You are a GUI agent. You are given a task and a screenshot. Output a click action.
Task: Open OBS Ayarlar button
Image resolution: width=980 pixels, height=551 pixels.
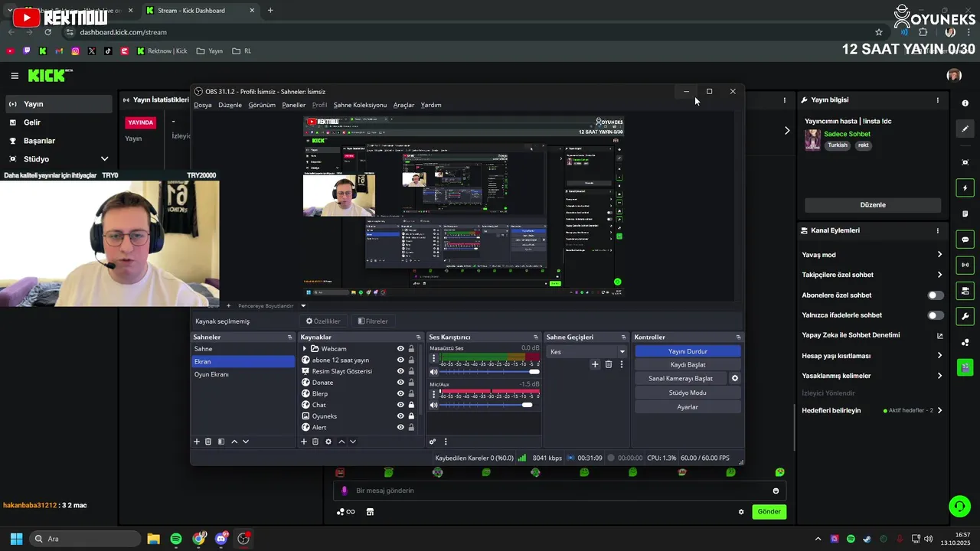click(688, 407)
